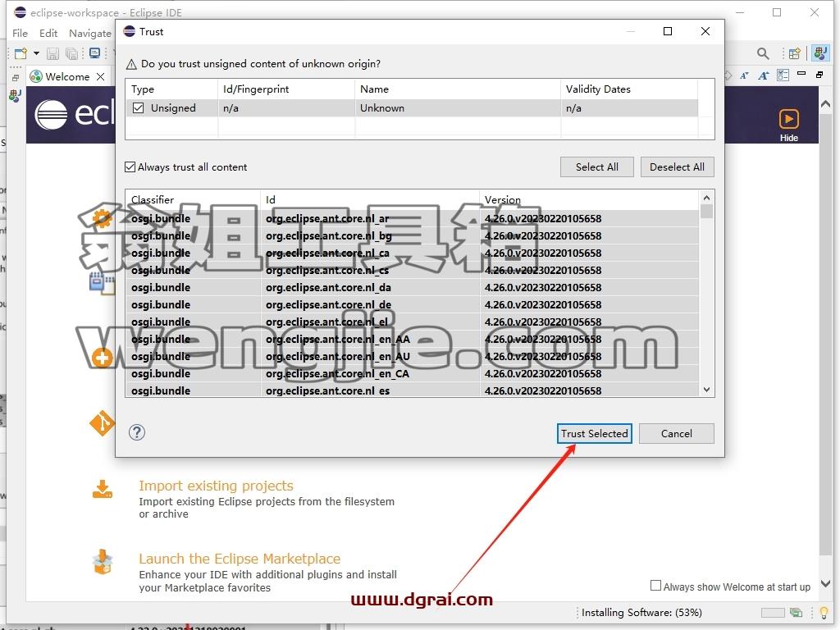The width and height of the screenshot is (840, 630).
Task: Click the Open Perspective toolbar icon
Action: 794,53
